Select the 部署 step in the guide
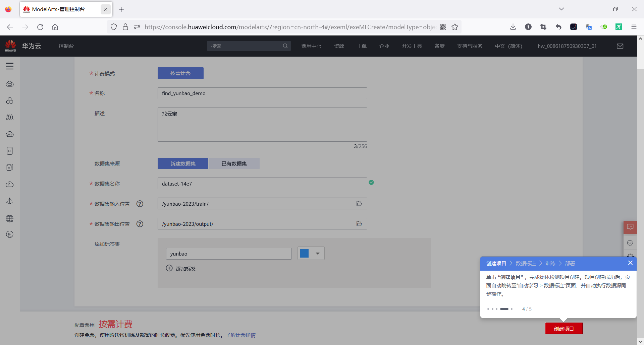644x345 pixels. pyautogui.click(x=570, y=263)
